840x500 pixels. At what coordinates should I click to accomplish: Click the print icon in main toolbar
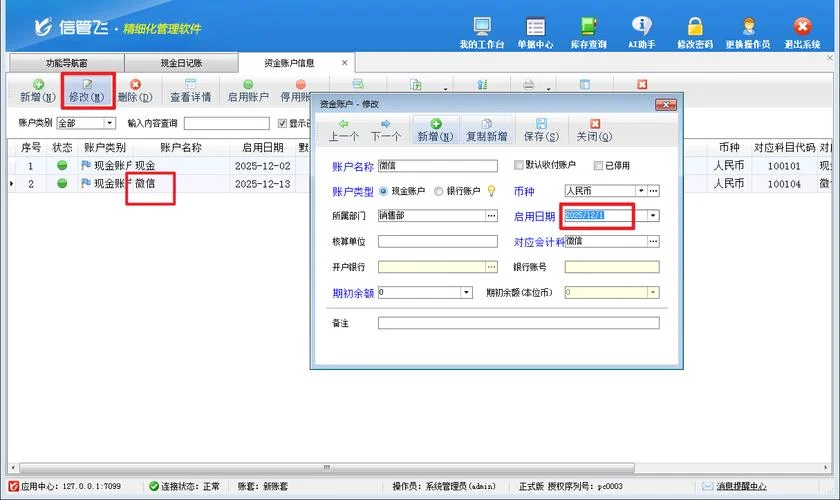529,85
